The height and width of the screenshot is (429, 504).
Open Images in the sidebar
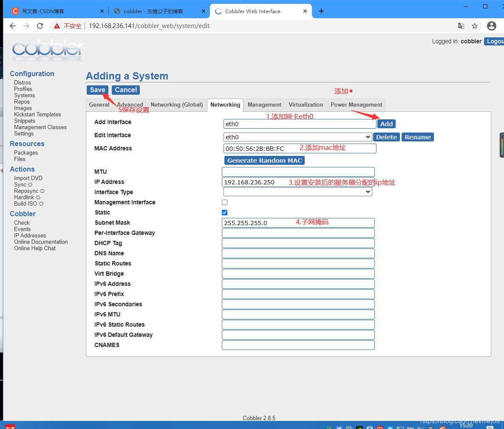(x=23, y=108)
